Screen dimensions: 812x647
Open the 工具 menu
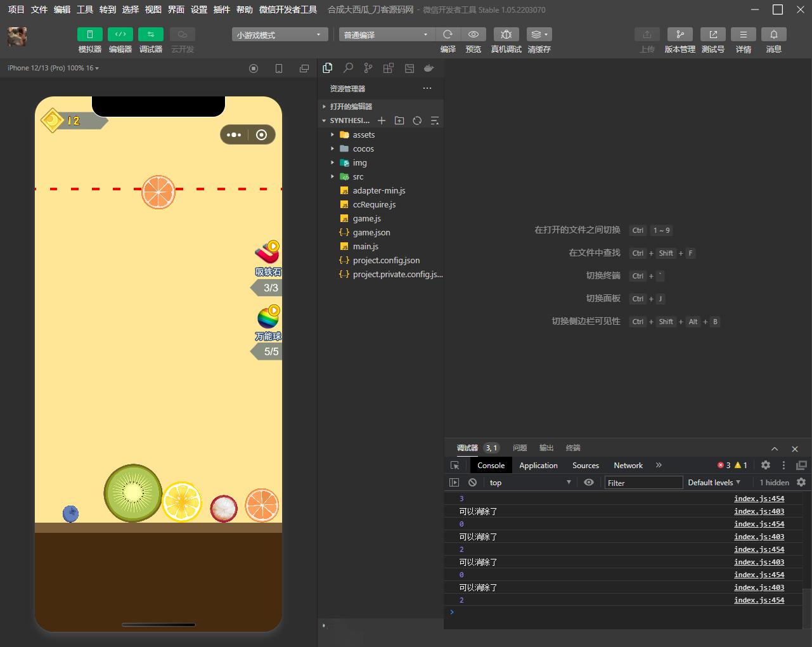85,10
